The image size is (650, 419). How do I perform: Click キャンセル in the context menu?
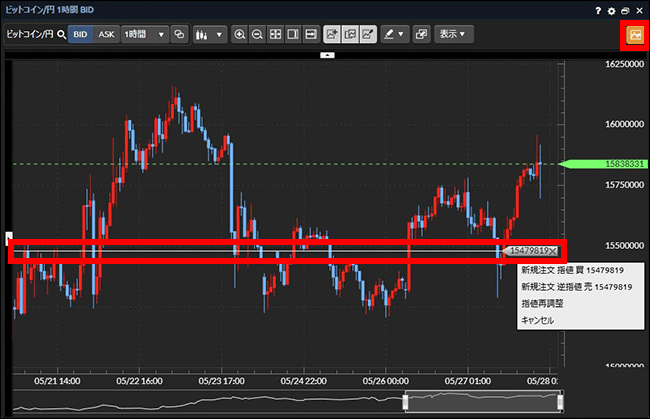pos(537,321)
